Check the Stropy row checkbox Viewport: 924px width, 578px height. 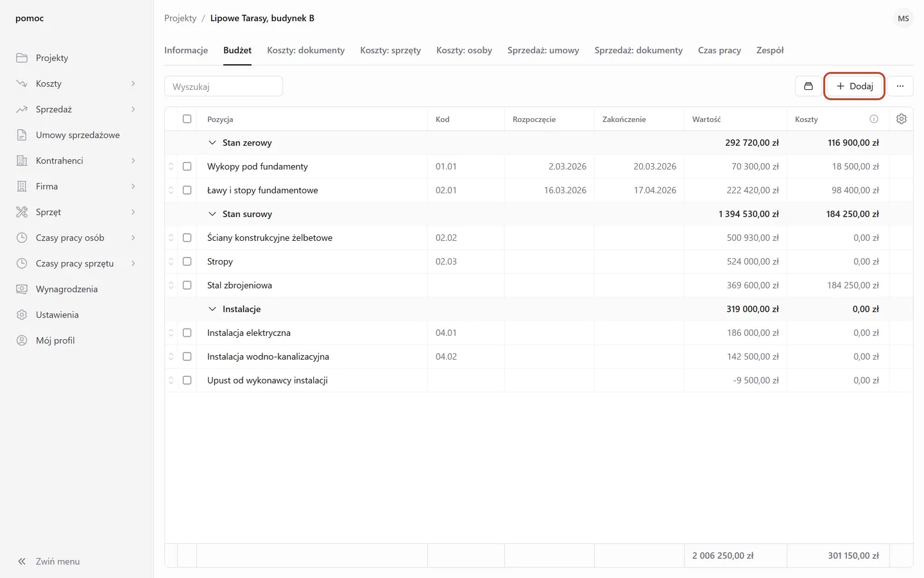187,261
